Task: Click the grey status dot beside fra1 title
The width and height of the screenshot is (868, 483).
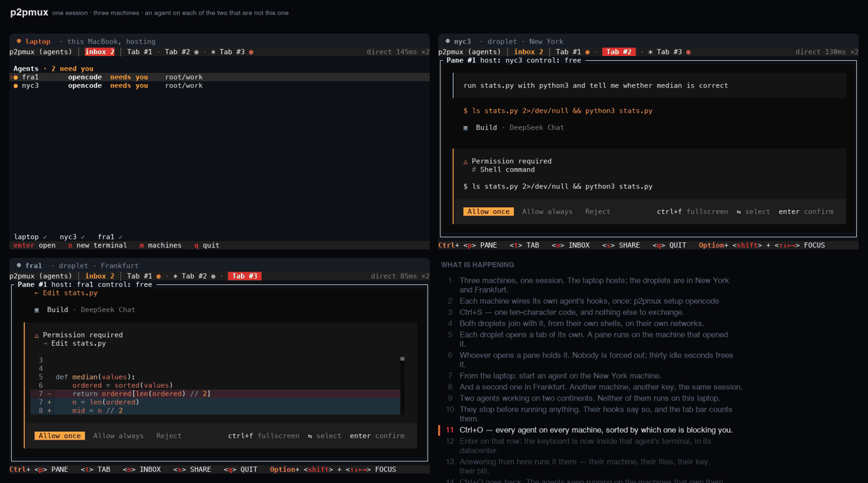Action: tap(19, 265)
